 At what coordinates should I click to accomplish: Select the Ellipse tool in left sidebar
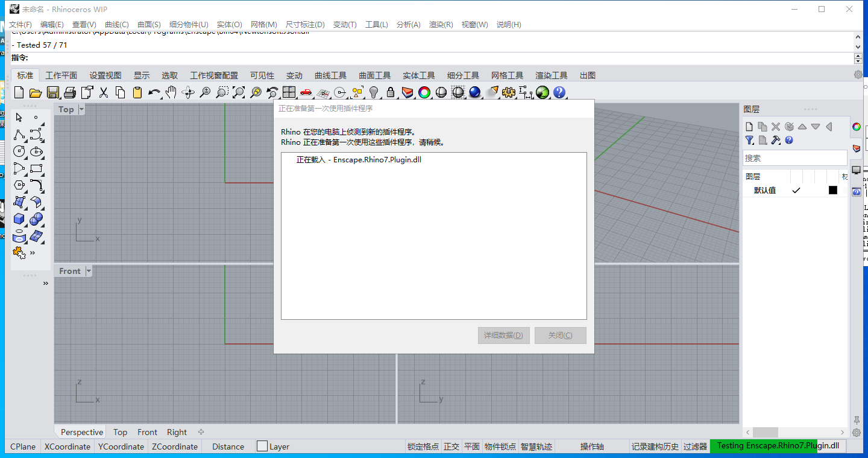(x=36, y=151)
